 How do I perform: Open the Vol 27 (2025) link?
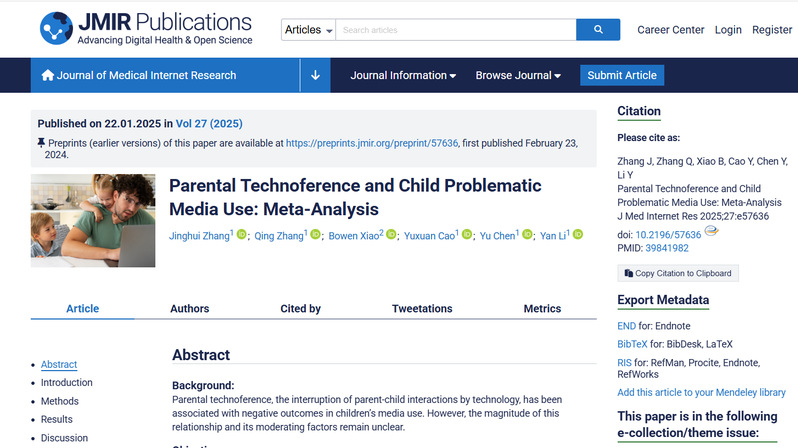tap(209, 124)
